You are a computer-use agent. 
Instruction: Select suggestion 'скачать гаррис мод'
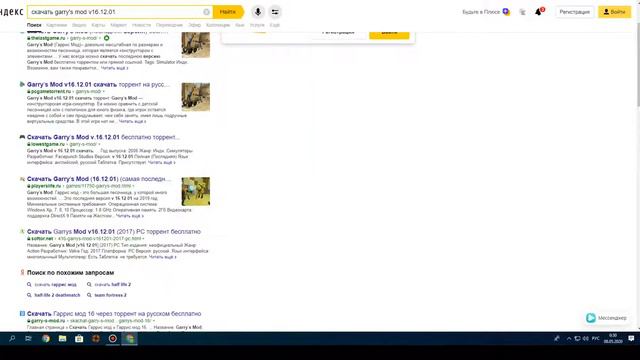pos(56,284)
